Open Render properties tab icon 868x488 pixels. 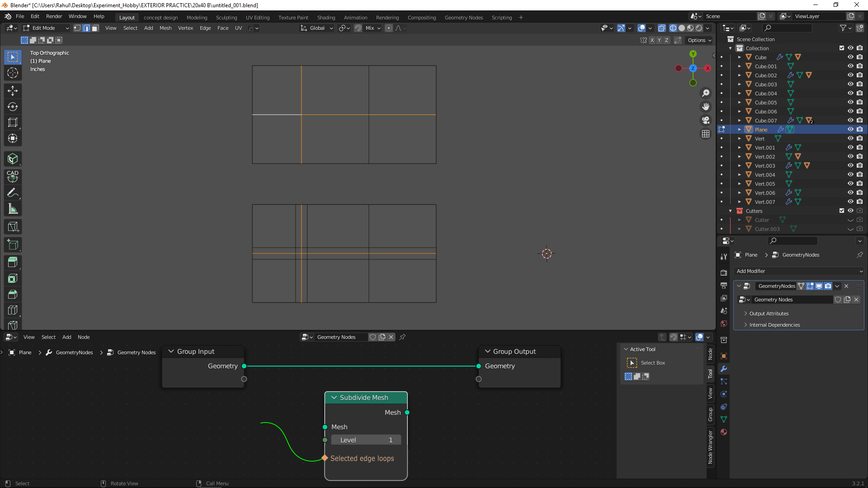click(724, 273)
